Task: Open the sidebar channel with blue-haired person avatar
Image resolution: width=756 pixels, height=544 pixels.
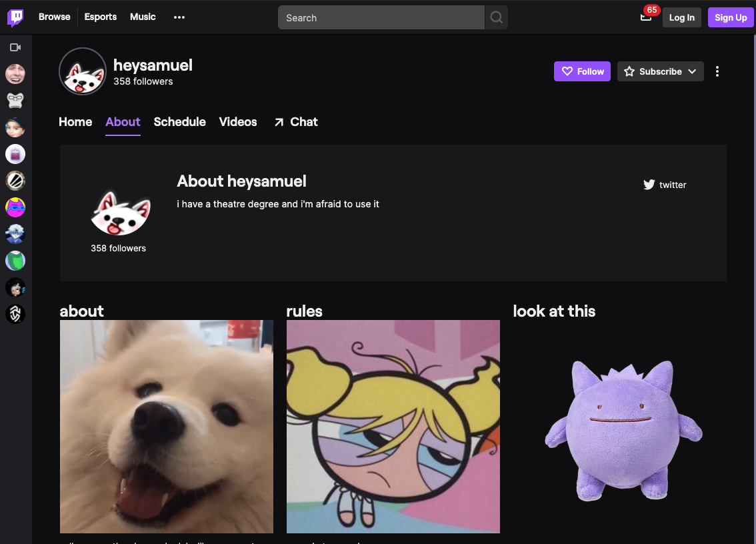Action: [15, 127]
